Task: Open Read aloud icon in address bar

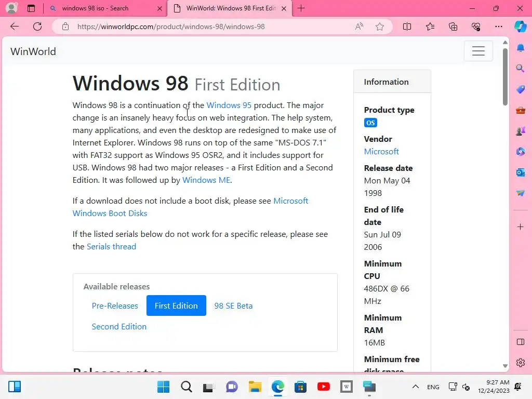Action: (359, 26)
